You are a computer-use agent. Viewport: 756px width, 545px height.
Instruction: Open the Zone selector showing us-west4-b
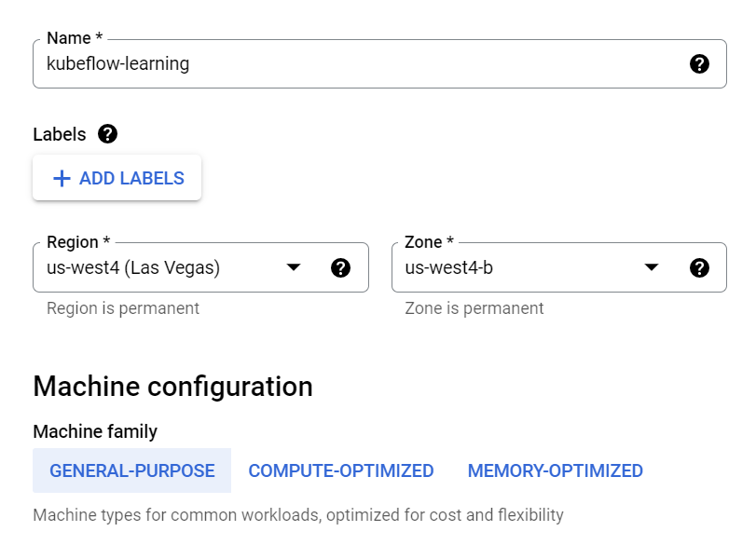click(x=653, y=267)
